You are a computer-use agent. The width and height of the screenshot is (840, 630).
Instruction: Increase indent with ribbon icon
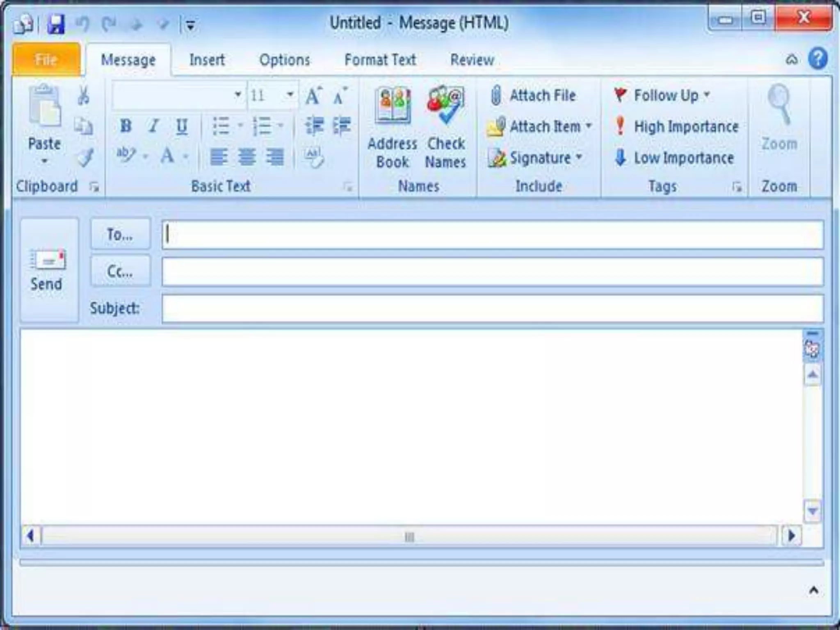(342, 126)
